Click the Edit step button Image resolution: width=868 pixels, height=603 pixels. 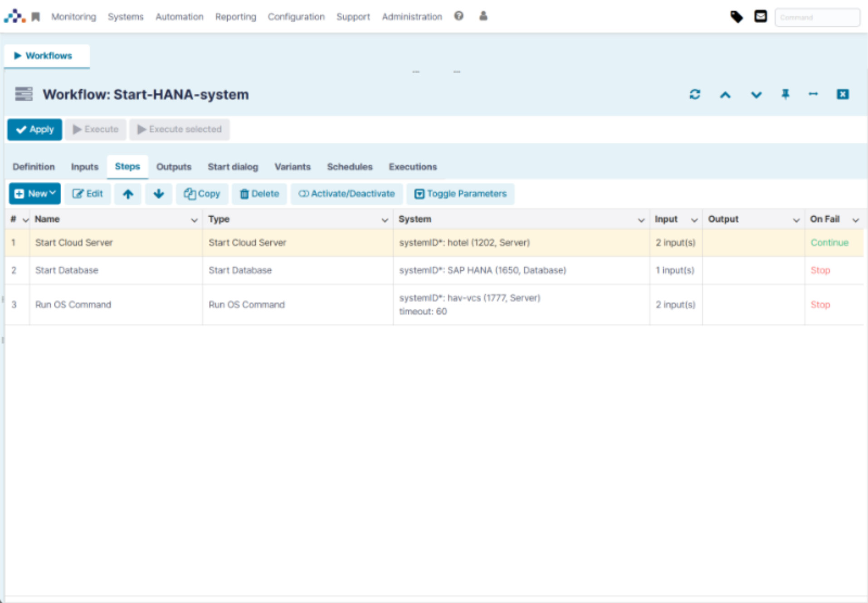point(88,194)
